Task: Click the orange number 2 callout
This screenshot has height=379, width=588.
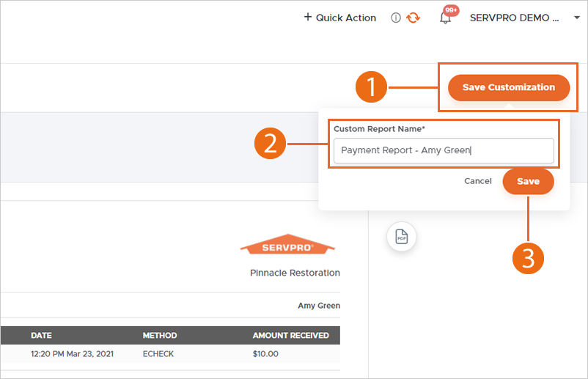Action: (x=270, y=142)
